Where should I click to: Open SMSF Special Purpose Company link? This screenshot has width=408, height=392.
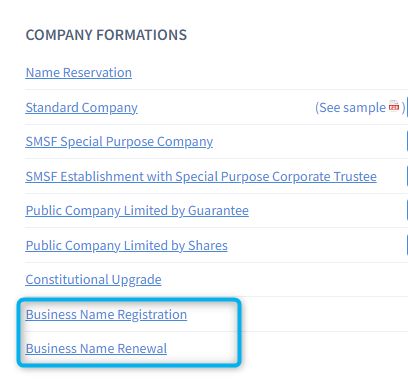119,142
